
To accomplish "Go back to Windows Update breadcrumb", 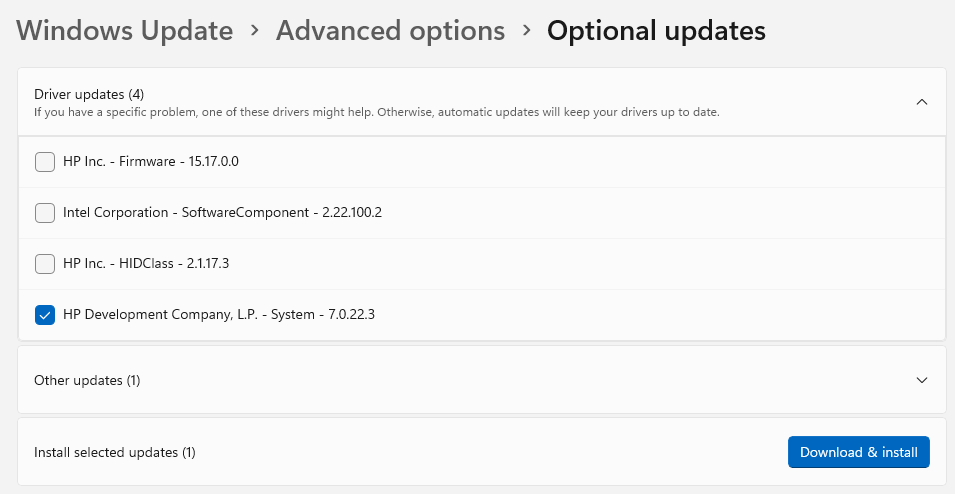I will pyautogui.click(x=125, y=31).
